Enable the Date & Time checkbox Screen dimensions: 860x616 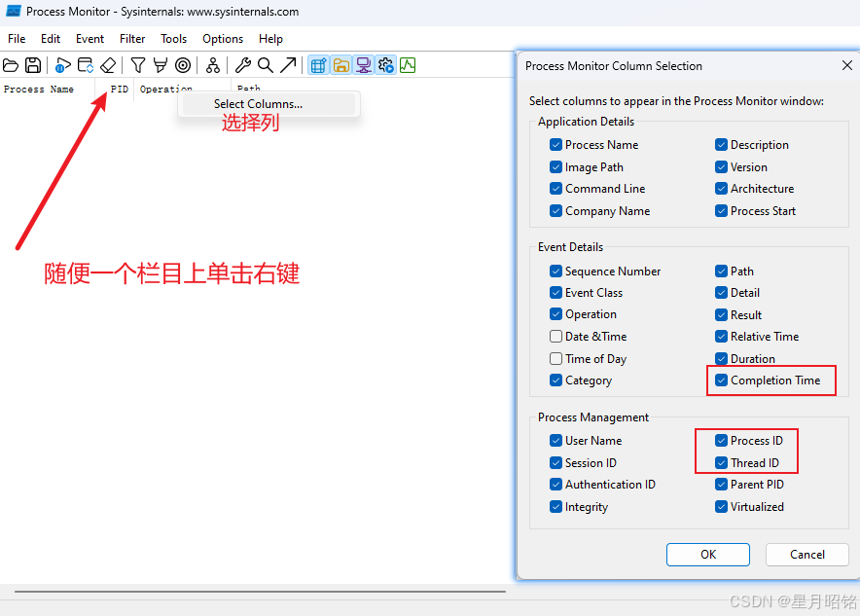[x=555, y=337]
